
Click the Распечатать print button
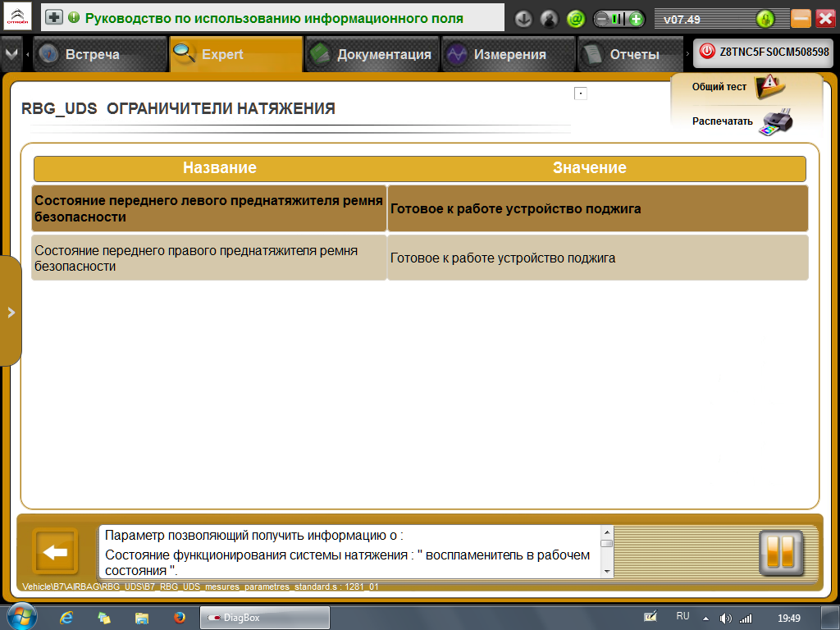point(742,121)
